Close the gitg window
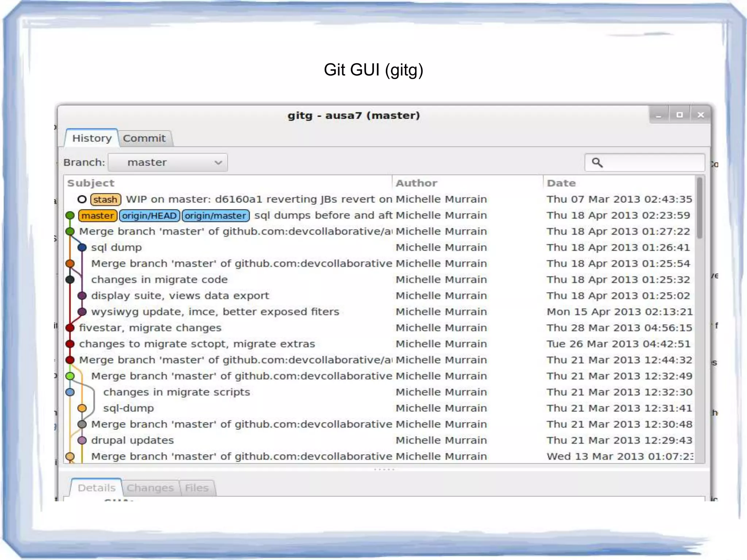Image resolution: width=747 pixels, height=560 pixels. (x=701, y=115)
